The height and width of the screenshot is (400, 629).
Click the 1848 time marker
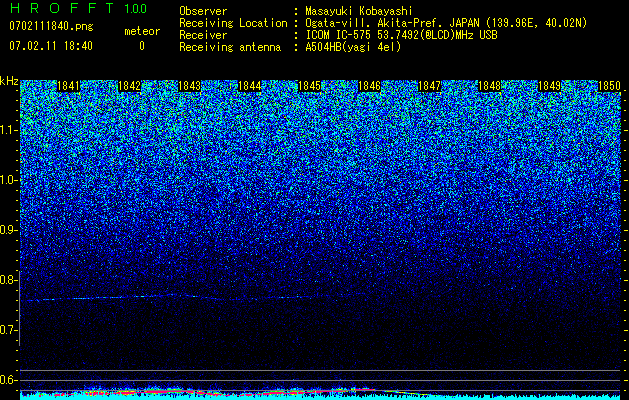[489, 86]
